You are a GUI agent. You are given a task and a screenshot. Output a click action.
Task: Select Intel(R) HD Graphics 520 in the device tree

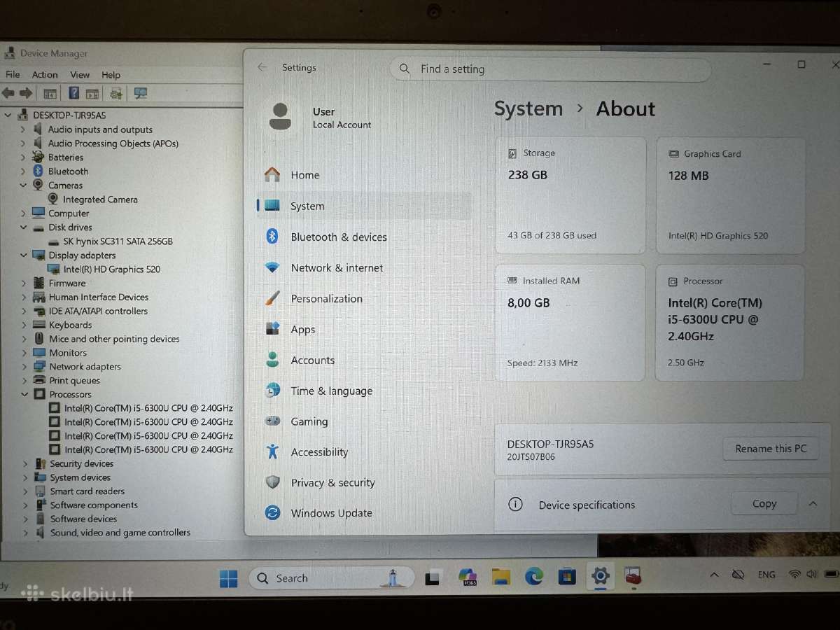[111, 269]
